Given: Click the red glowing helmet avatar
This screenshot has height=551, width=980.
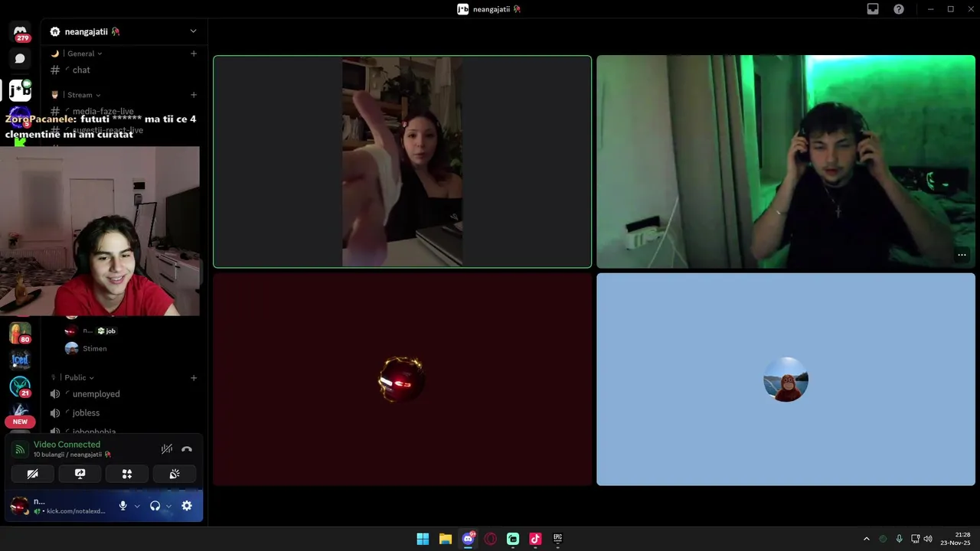Looking at the screenshot, I should click(402, 380).
